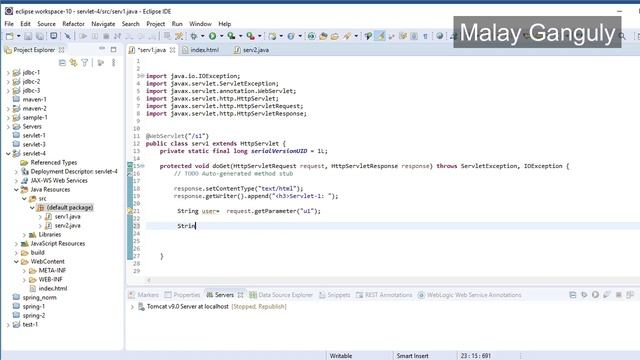Image resolution: width=640 pixels, height=360 pixels.
Task: Click the Writable status bar entry
Action: tap(341, 356)
